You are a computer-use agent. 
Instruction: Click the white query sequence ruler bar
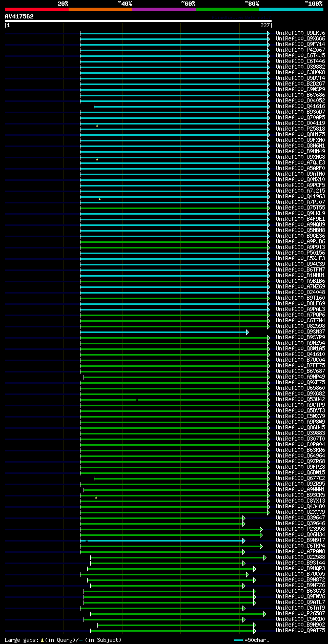tap(138, 21)
